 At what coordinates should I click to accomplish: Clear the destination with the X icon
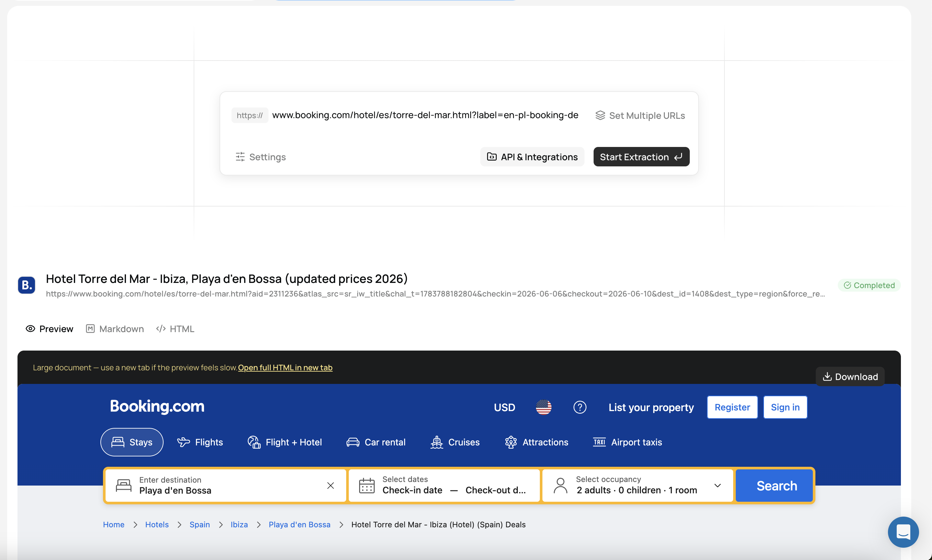pos(330,485)
